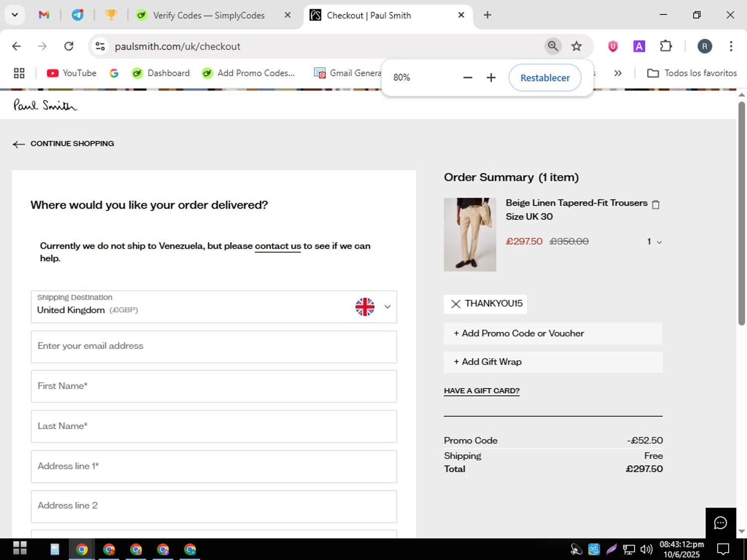
Task: Open Chrome's three-dot menu
Action: [x=731, y=46]
